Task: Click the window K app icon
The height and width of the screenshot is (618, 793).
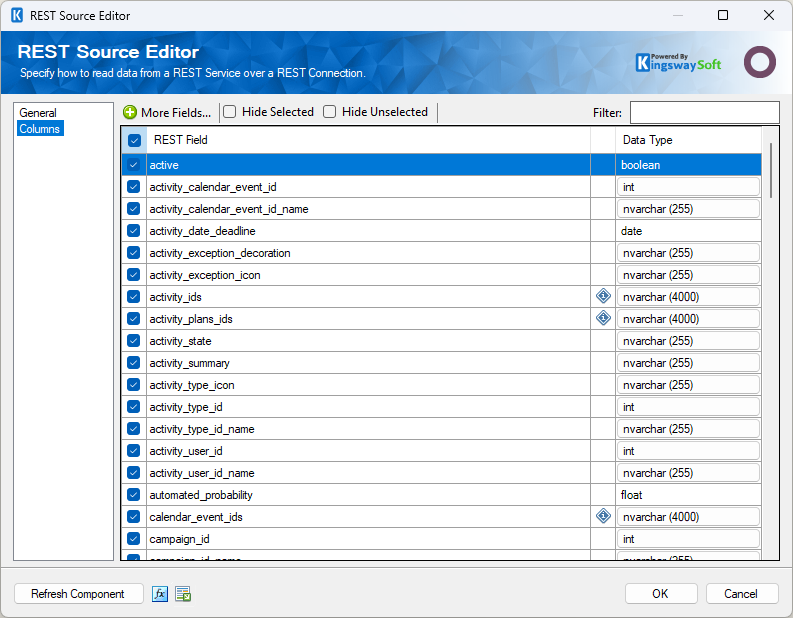Action: coord(17,15)
